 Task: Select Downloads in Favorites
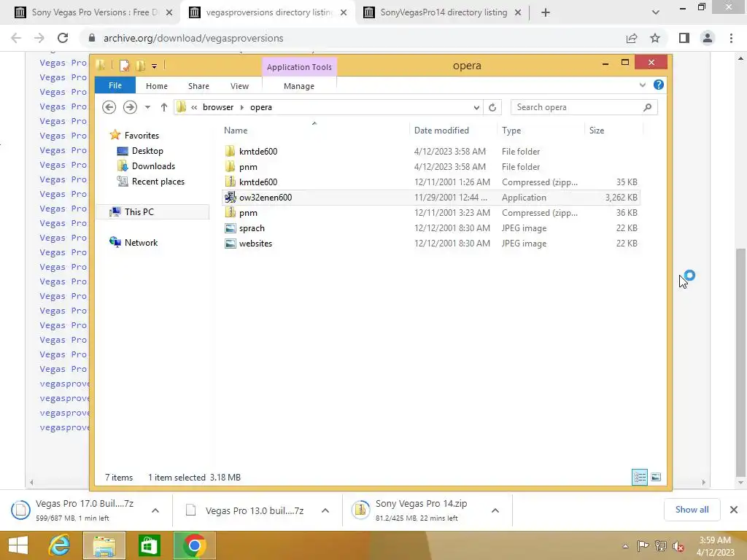click(x=146, y=166)
